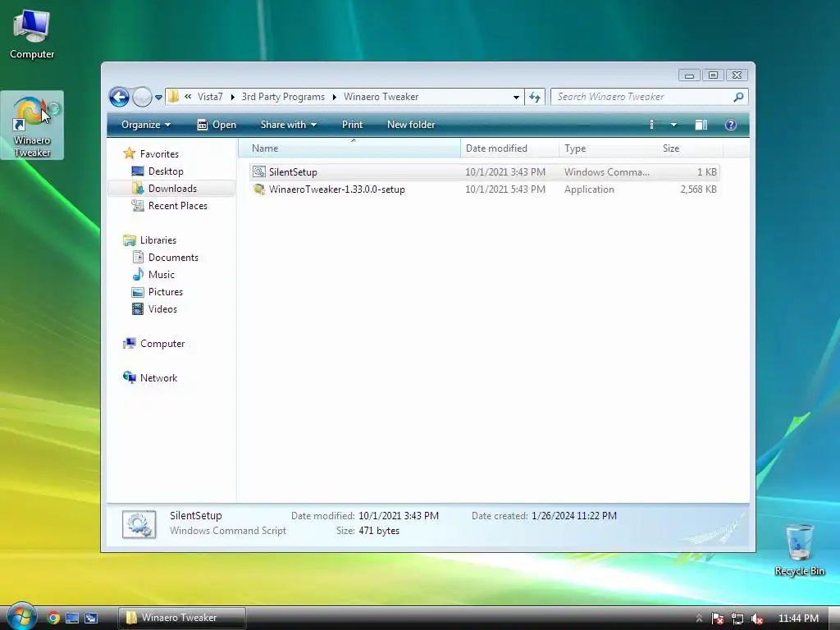Open Explorer help with the question mark
This screenshot has width=840, height=630.
point(731,125)
